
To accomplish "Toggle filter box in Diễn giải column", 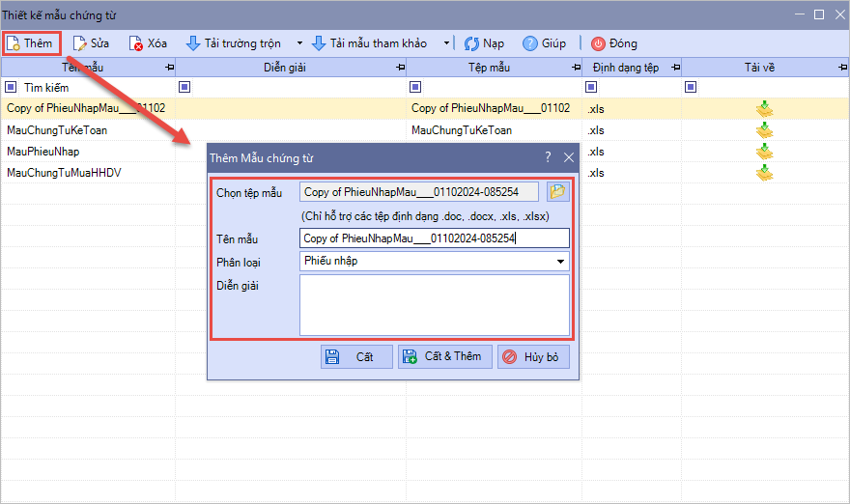I will coord(184,88).
